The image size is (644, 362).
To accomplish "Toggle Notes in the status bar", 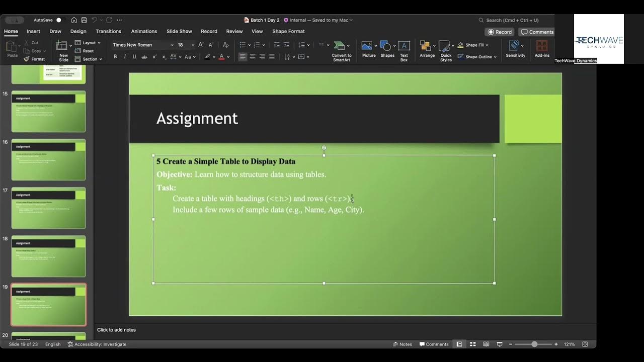I will [x=403, y=344].
